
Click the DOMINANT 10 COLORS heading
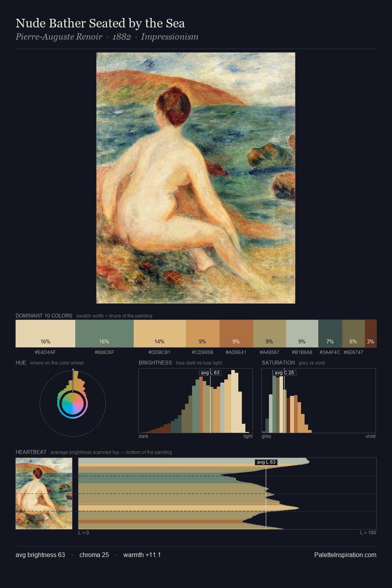[44, 316]
